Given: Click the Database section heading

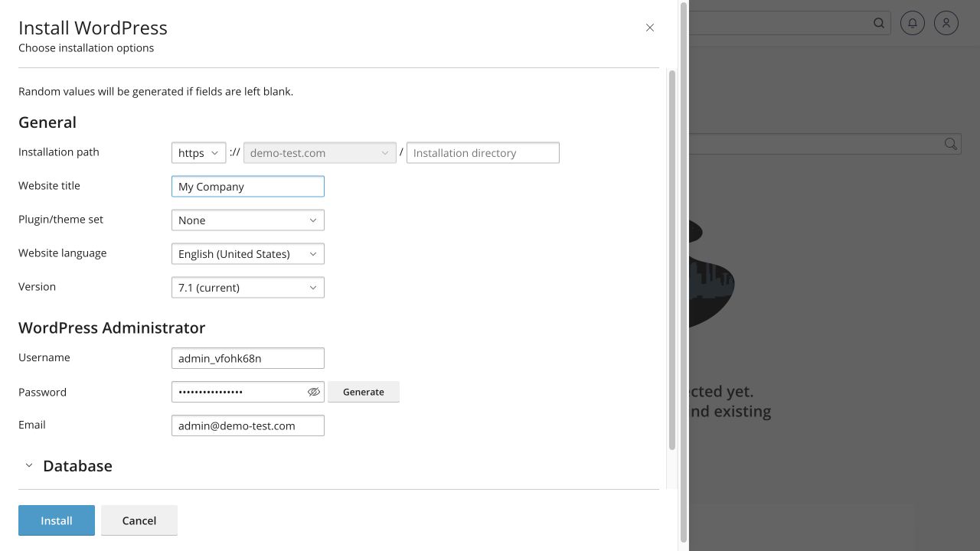Looking at the screenshot, I should 77,466.
